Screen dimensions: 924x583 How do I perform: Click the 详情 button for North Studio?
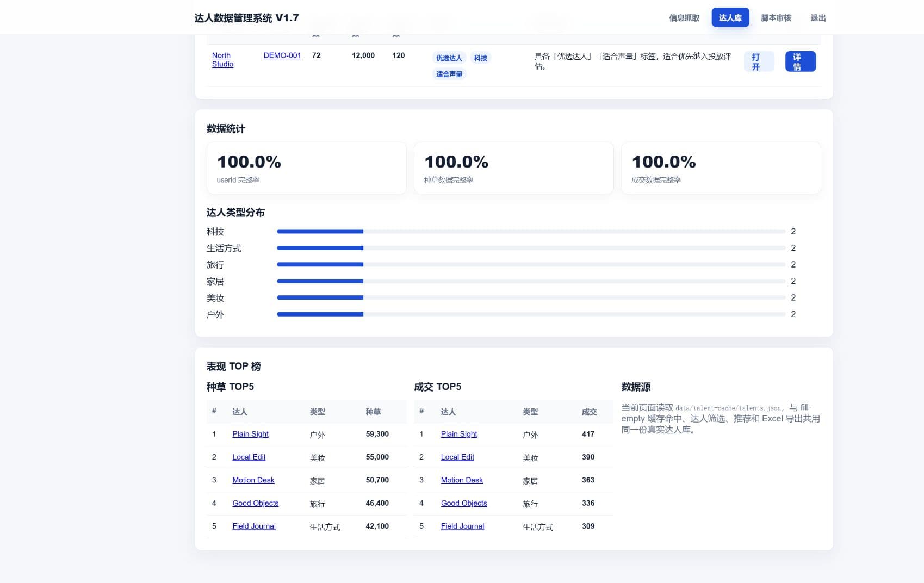[800, 61]
